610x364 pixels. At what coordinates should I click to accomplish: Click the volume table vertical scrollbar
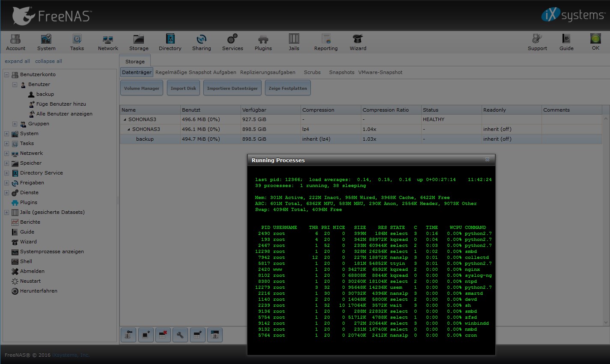[x=606, y=220]
